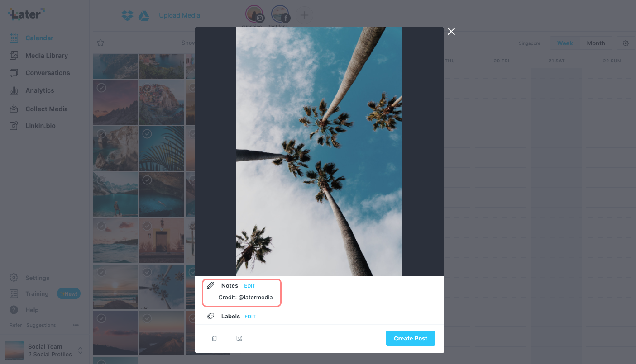Image resolution: width=636 pixels, height=364 pixels.
Task: Click the Calendar icon in sidebar
Action: (x=14, y=38)
